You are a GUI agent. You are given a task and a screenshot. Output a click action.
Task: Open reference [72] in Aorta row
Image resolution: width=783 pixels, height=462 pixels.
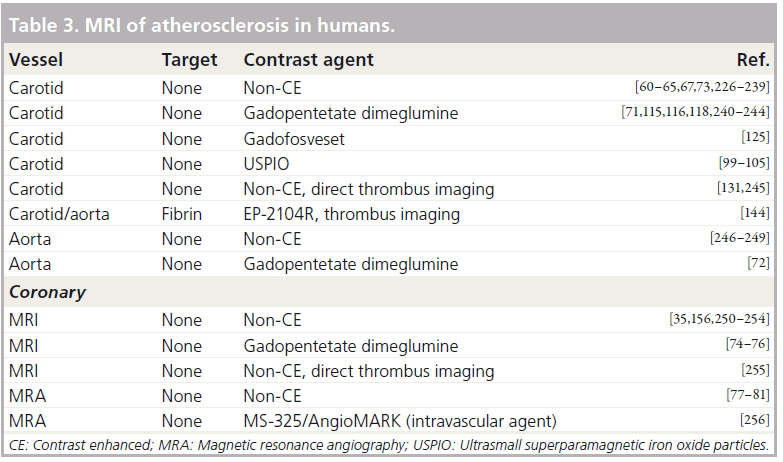(x=759, y=262)
